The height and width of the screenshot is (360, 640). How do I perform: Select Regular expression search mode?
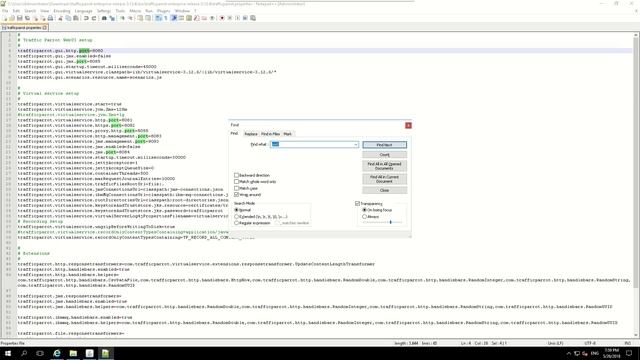[236, 223]
